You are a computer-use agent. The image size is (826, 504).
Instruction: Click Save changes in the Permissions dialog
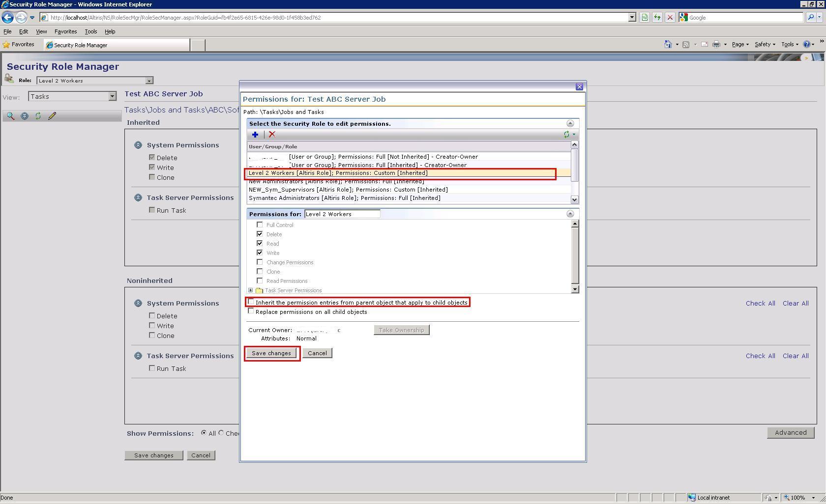point(271,353)
